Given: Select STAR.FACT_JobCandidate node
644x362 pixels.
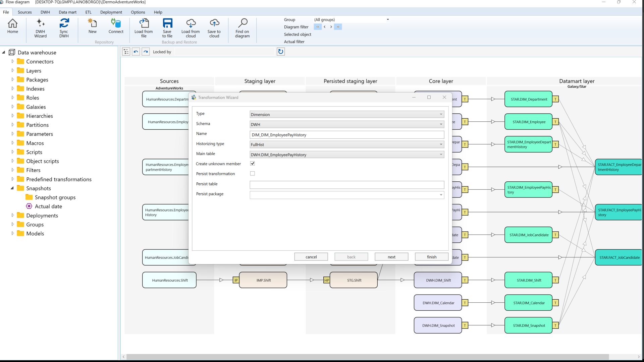Looking at the screenshot, I should [619, 257].
